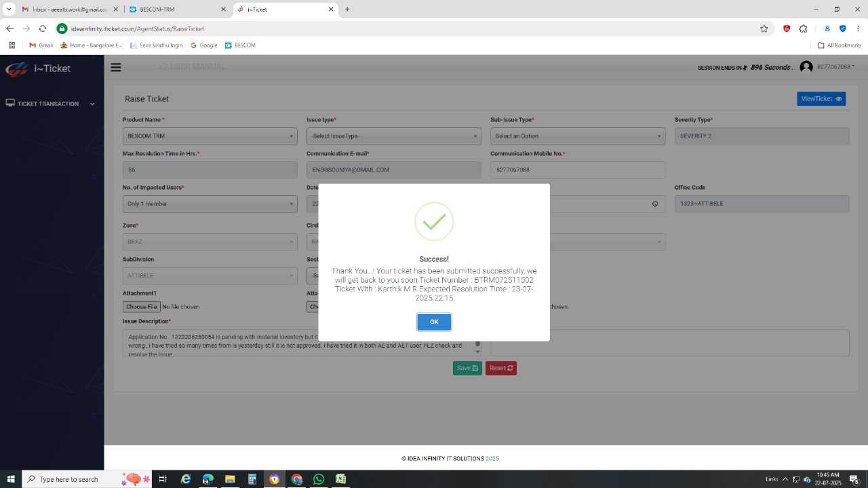Click the Communication E-mail field
Viewport: 868px width, 488px height.
pyautogui.click(x=394, y=170)
